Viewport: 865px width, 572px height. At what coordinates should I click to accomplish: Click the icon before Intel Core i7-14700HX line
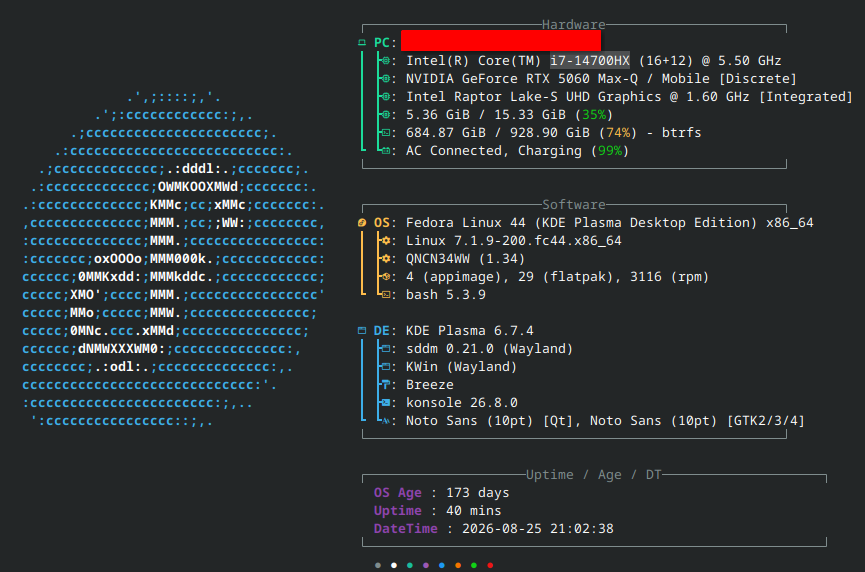[x=386, y=61]
